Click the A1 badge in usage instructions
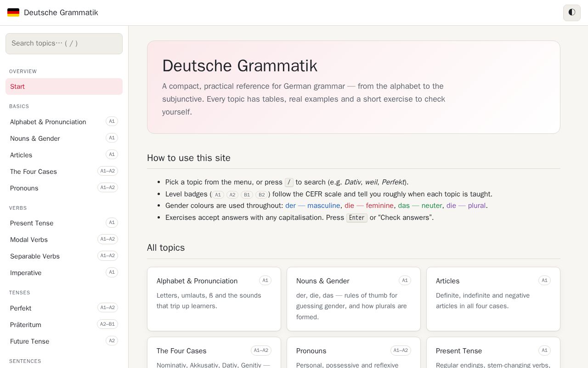 (x=218, y=195)
